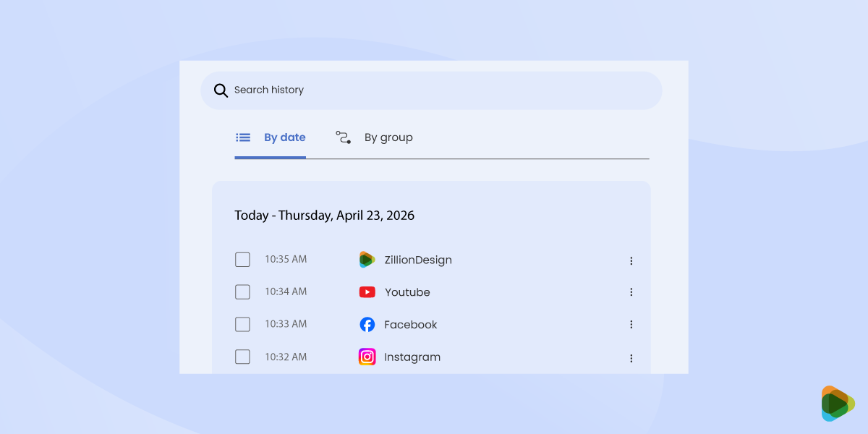Open the Youtube history entry

coord(407,292)
